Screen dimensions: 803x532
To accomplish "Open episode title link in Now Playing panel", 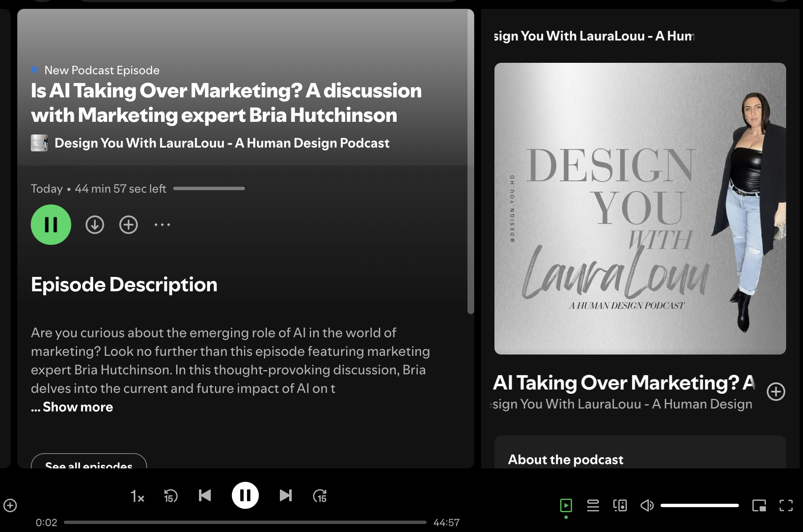I will (x=624, y=382).
